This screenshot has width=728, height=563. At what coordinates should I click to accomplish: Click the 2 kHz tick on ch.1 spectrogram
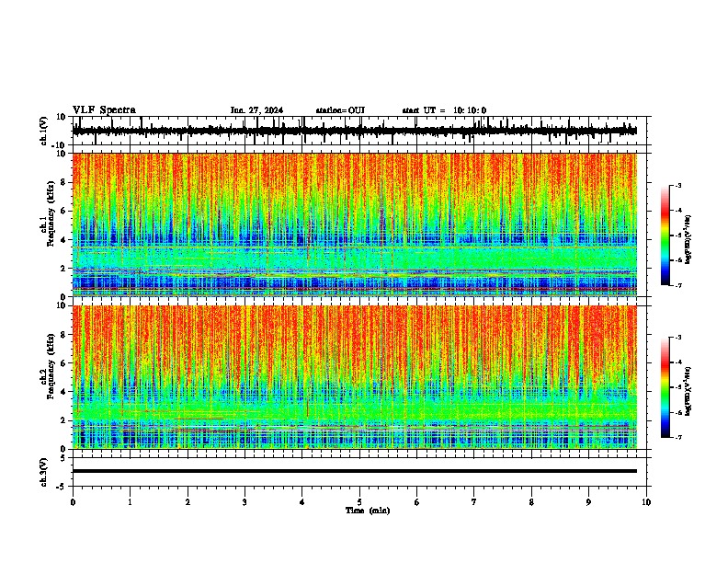point(63,269)
